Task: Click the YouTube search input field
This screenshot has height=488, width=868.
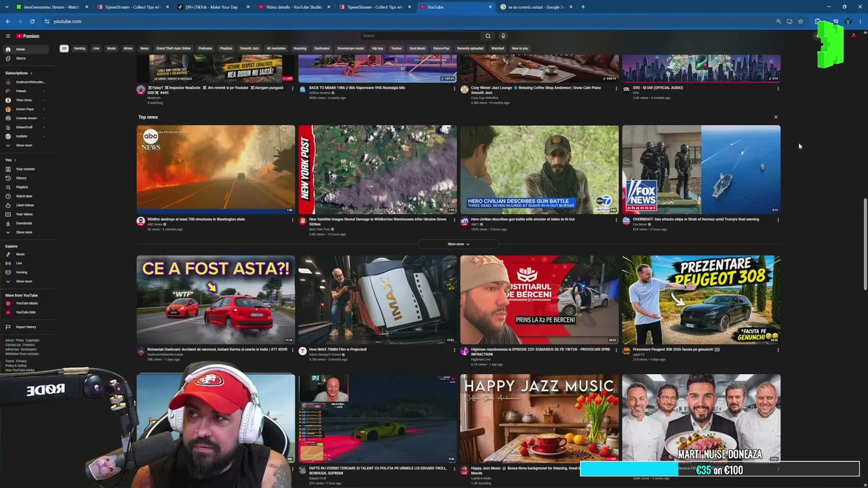Action: [420, 36]
